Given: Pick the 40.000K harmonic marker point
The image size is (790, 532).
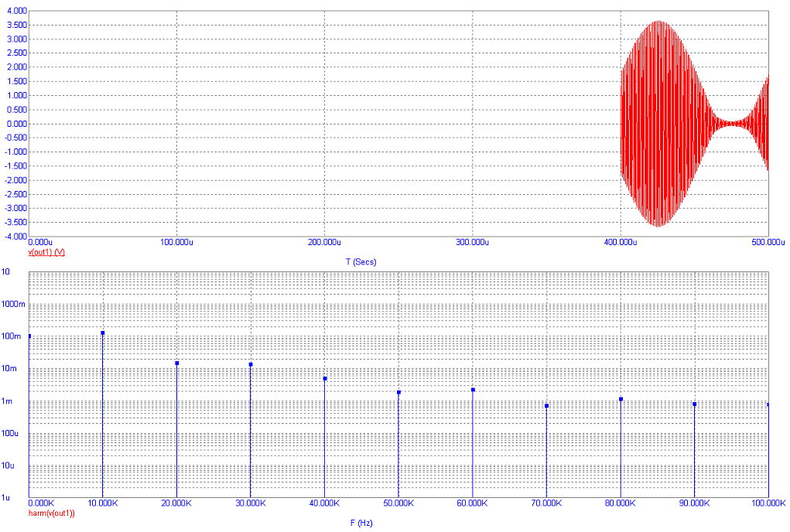Looking at the screenshot, I should click(325, 378).
